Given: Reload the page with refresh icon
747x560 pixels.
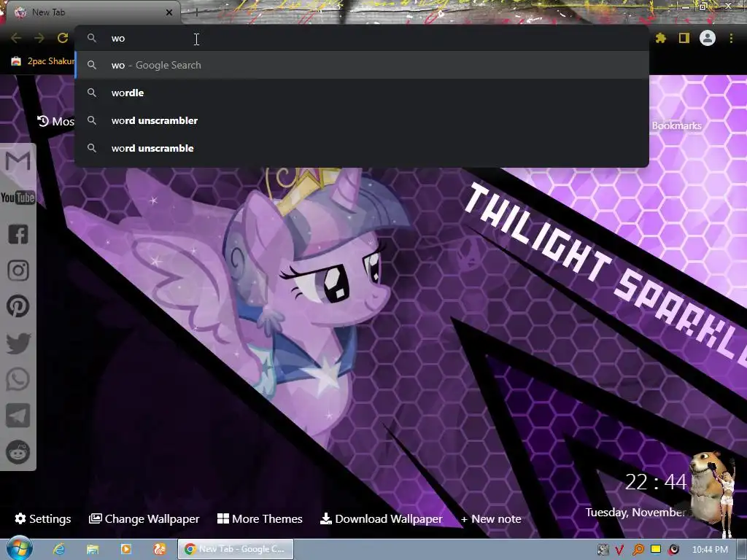Looking at the screenshot, I should (x=63, y=38).
